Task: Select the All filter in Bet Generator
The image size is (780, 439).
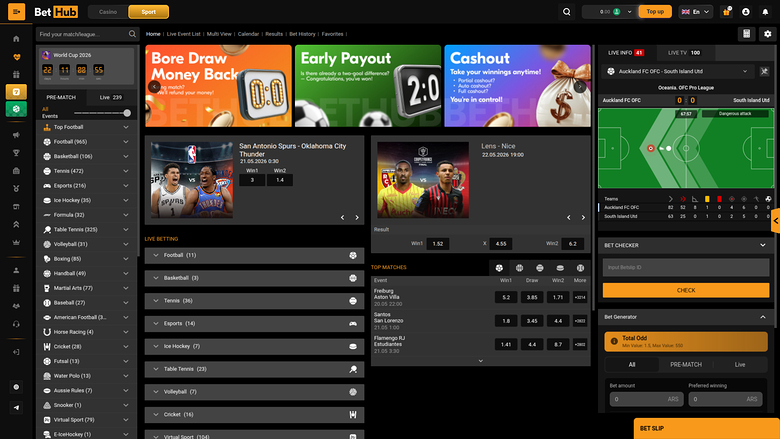Action: [x=632, y=364]
